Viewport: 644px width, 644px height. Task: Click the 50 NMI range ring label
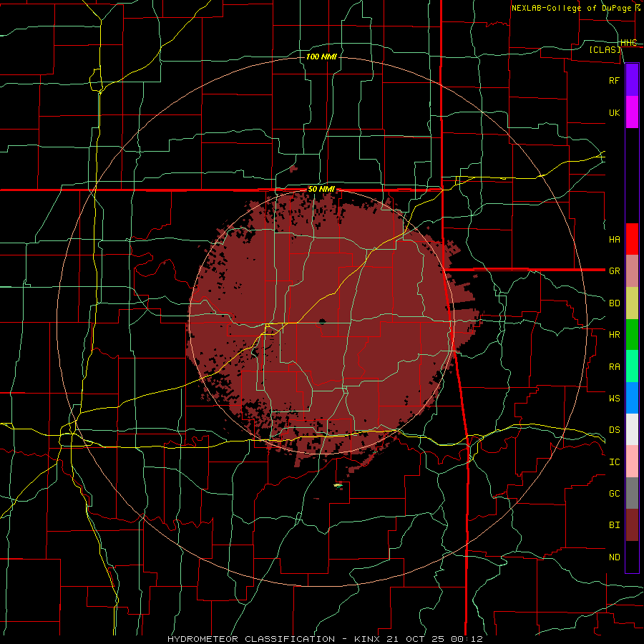tap(321, 190)
